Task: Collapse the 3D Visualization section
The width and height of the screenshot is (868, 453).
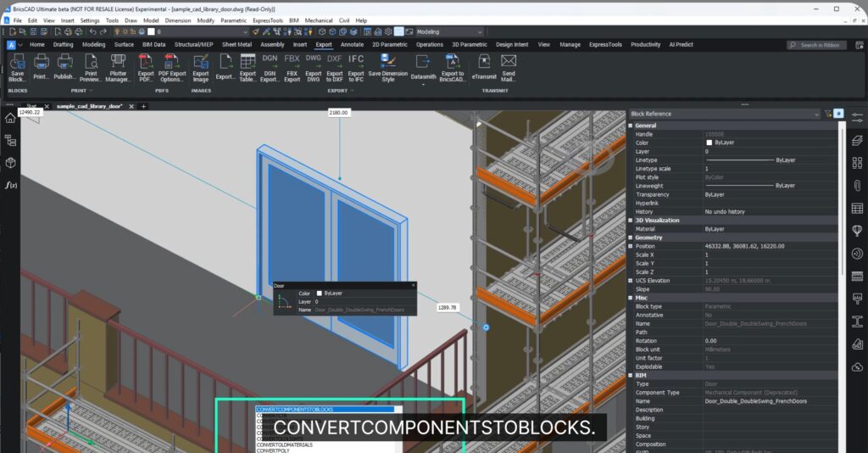Action: pos(631,221)
